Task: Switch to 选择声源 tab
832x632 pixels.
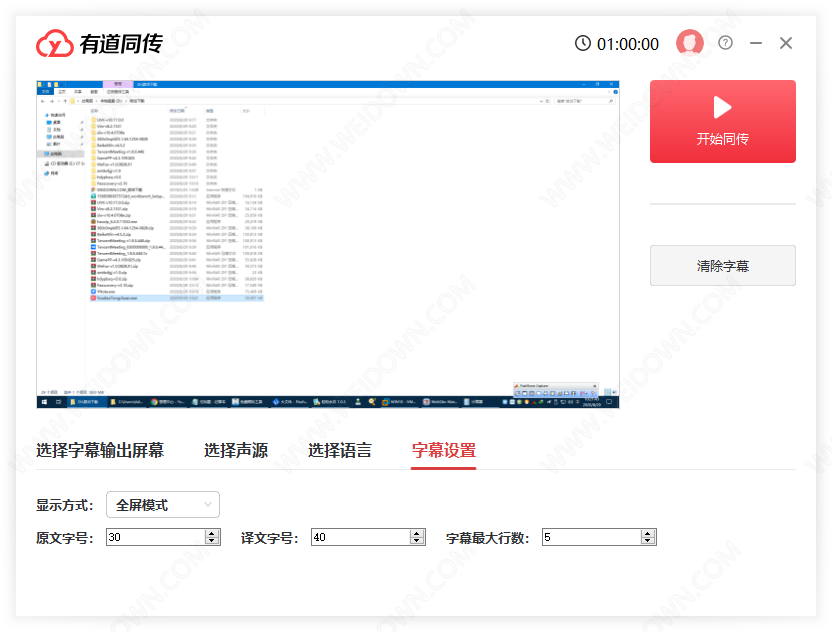Action: (236, 451)
